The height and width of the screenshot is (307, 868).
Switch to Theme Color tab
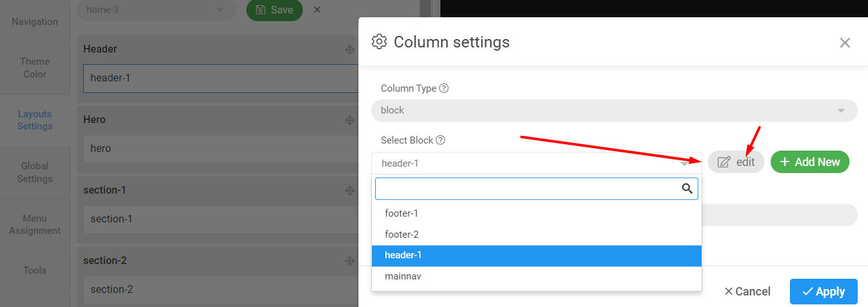point(35,68)
